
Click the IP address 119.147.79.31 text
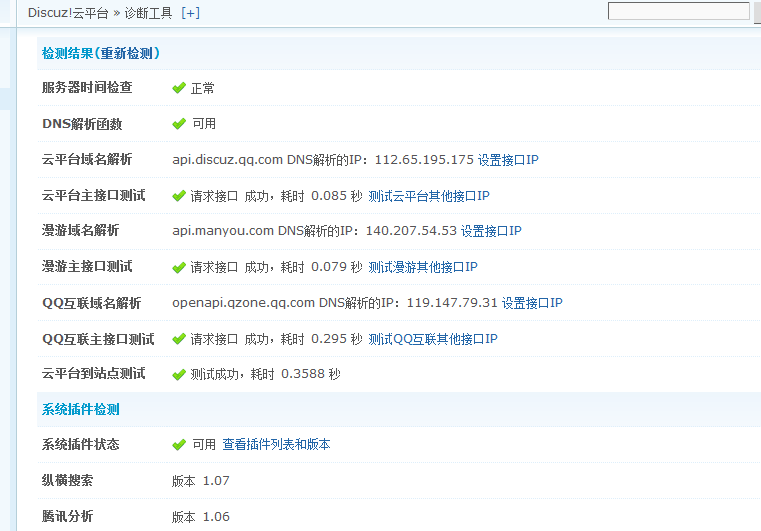452,303
